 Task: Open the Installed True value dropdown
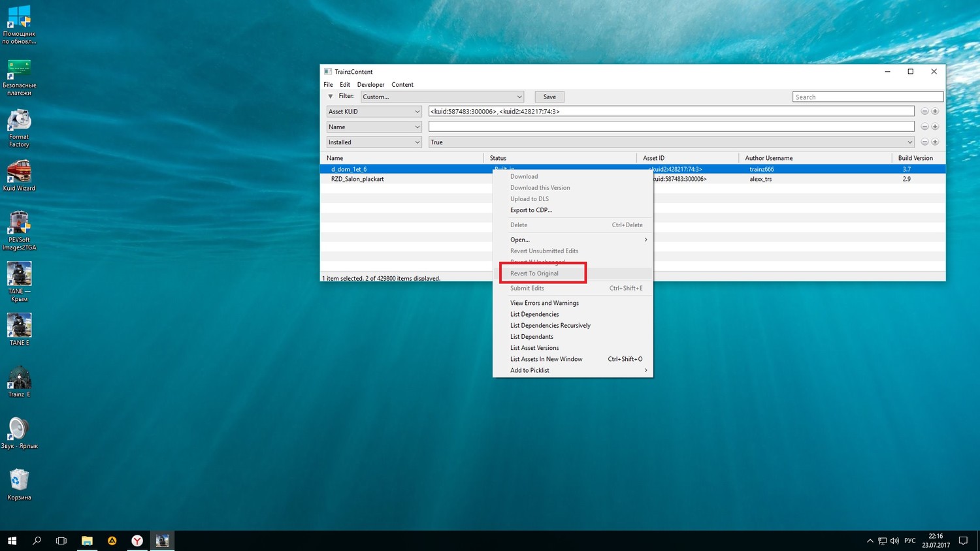(x=671, y=142)
